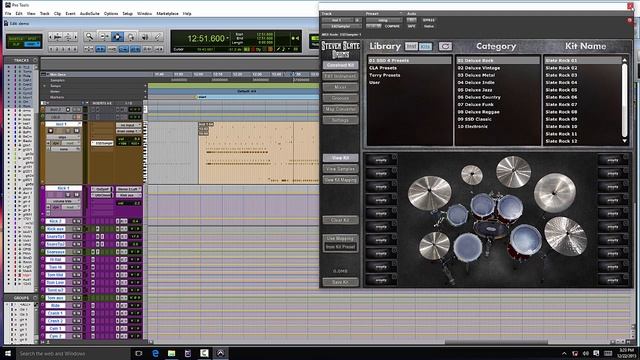Open the Track menu
Screen dimensions: 640x360
tap(44, 13)
